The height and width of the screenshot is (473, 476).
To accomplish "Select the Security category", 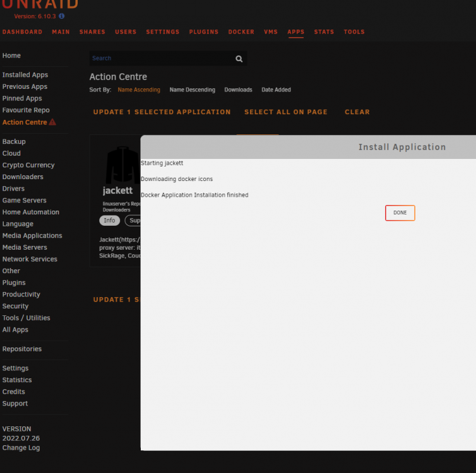I will click(x=16, y=307).
